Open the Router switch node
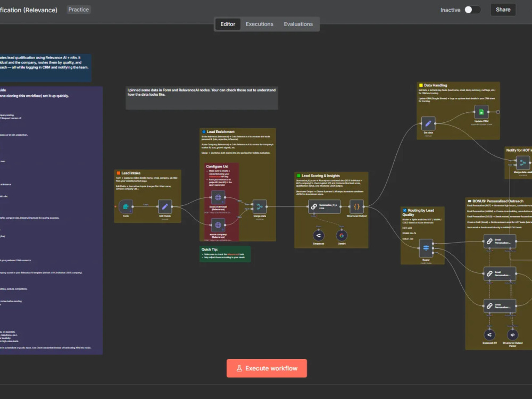532x399 pixels. click(x=426, y=248)
